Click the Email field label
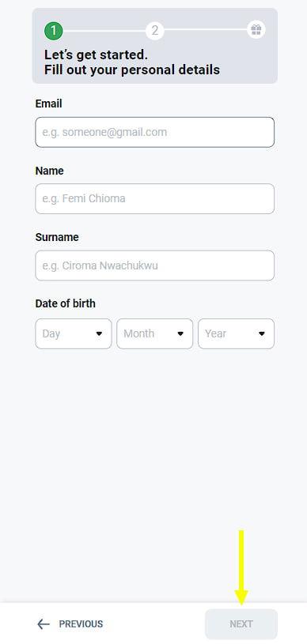Image resolution: width=307 pixels, height=644 pixels. pyautogui.click(x=48, y=104)
